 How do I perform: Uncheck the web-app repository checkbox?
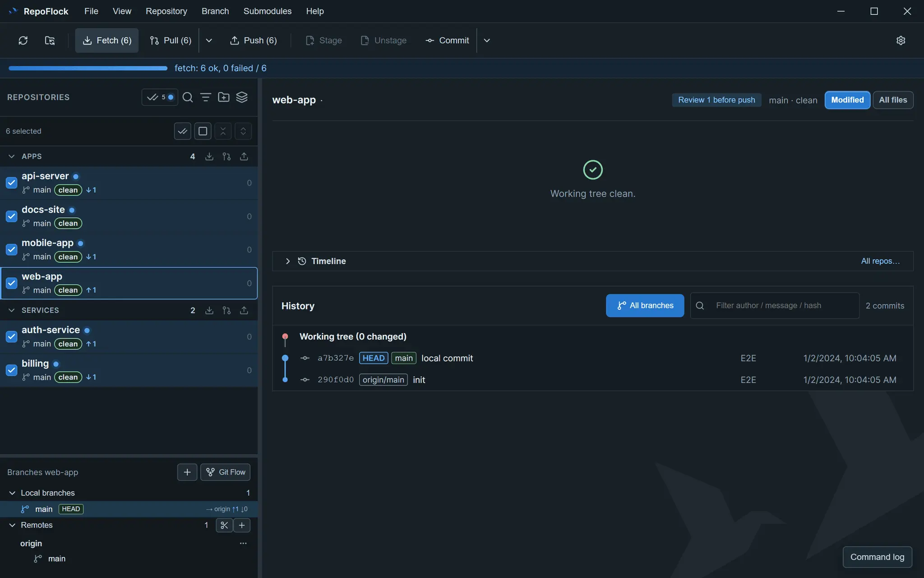click(12, 283)
